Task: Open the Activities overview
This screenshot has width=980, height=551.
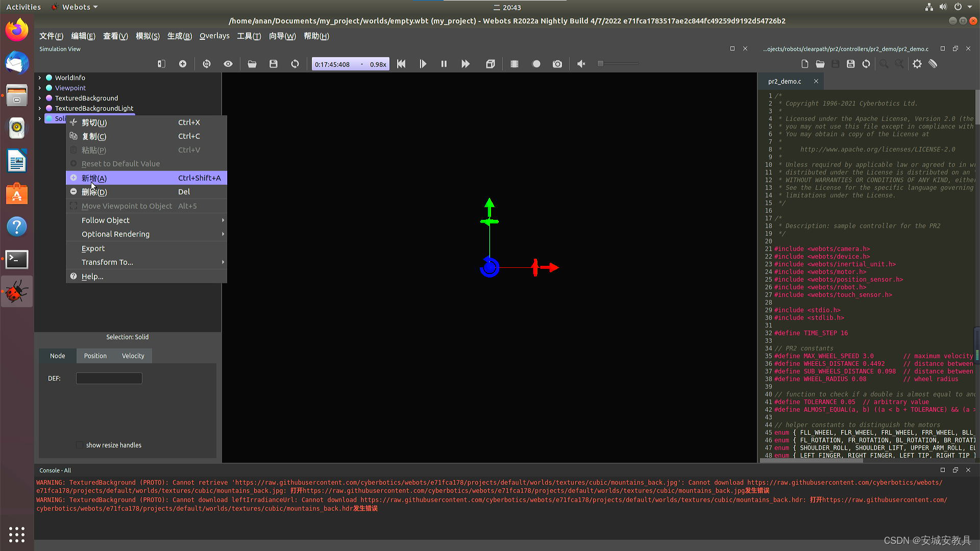Action: [x=23, y=7]
